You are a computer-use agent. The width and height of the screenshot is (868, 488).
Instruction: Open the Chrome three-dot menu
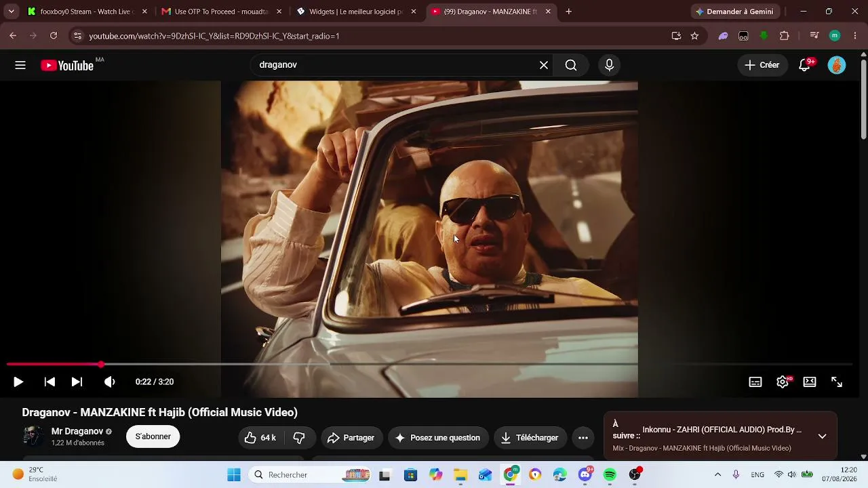(x=854, y=36)
